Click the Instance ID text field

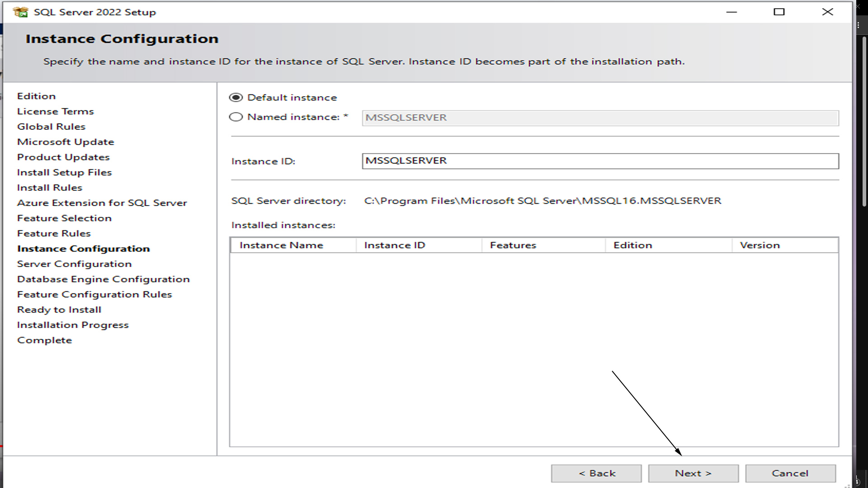pyautogui.click(x=600, y=161)
